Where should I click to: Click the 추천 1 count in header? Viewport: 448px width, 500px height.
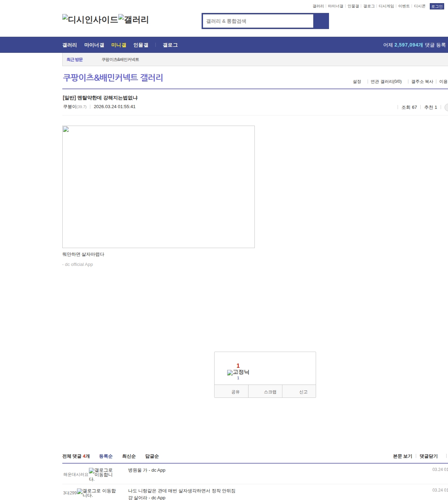(x=430, y=107)
